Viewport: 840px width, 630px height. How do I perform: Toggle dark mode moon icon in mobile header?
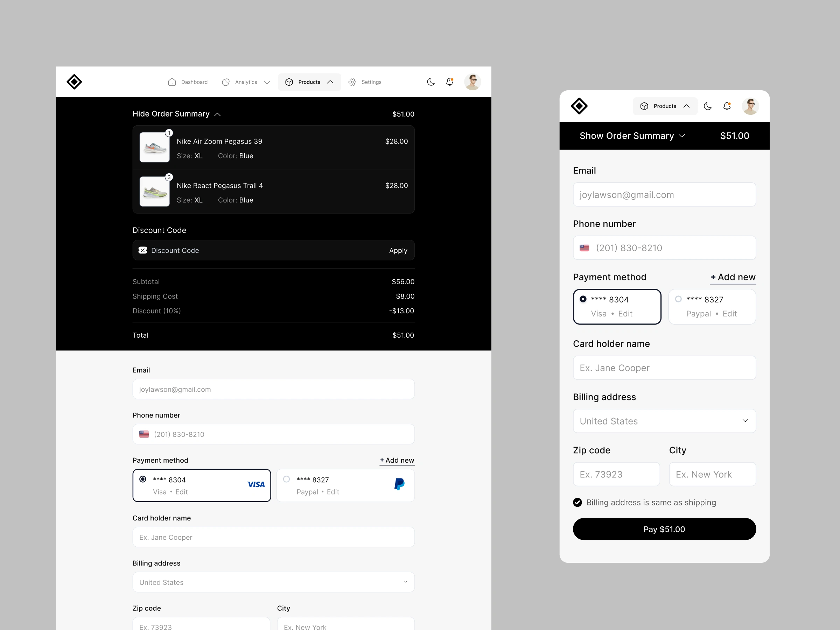pos(707,106)
